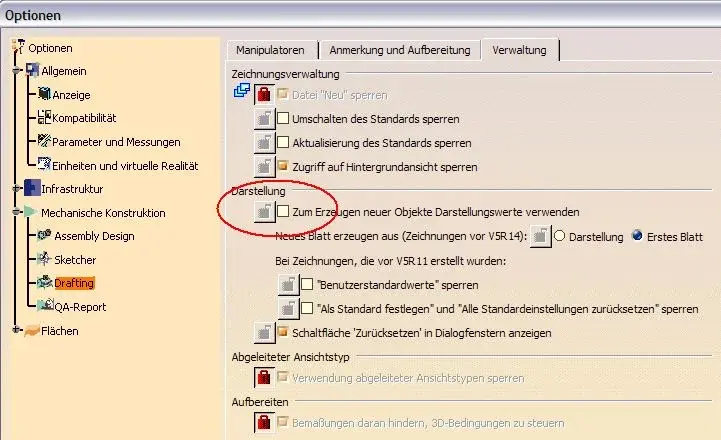721x440 pixels.
Task: Switch to the Manipulatoren tab
Action: pos(272,49)
